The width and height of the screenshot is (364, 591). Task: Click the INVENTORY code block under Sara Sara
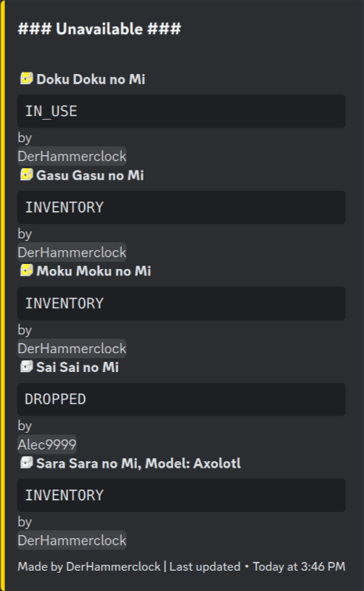[181, 495]
